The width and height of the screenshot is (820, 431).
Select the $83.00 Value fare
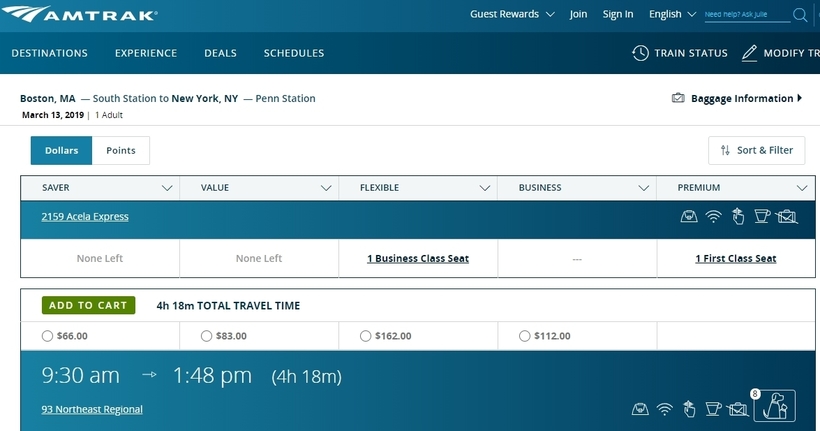[207, 336]
